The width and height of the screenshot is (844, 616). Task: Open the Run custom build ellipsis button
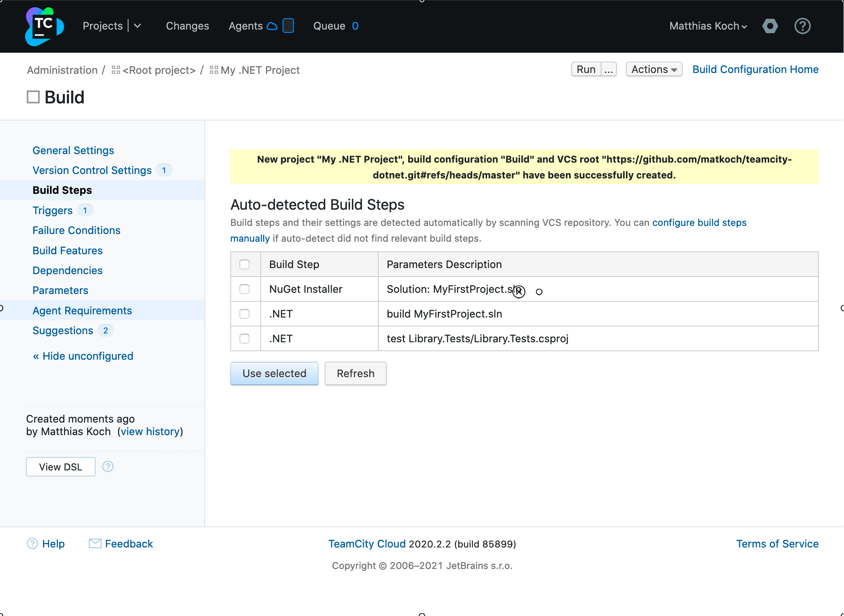tap(608, 69)
